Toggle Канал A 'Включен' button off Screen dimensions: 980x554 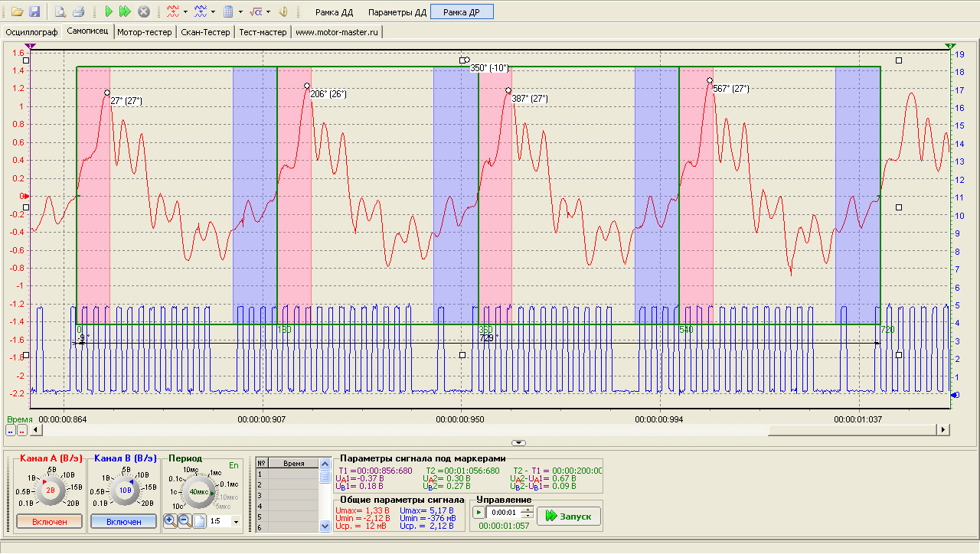50,521
